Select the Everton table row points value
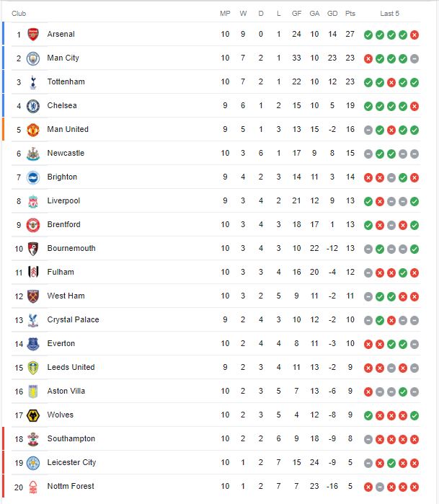Image resolution: width=439 pixels, height=504 pixels. coord(350,343)
